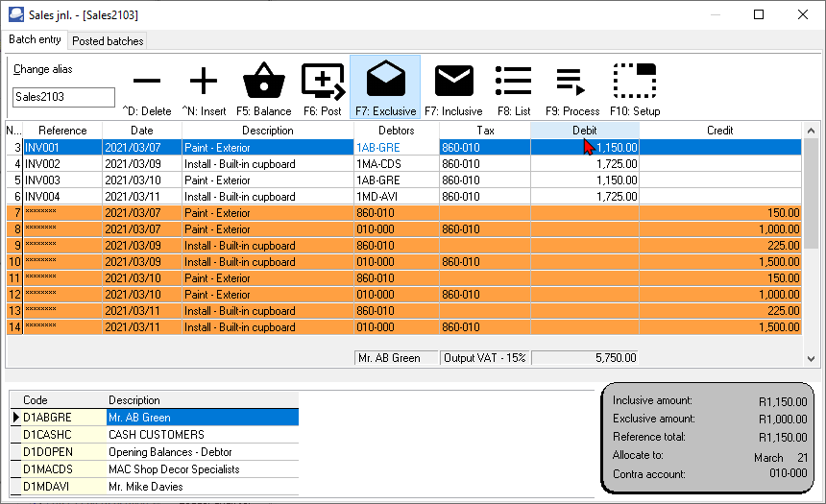Image resolution: width=826 pixels, height=504 pixels.
Task: Select the INV002 reference cell
Action: (x=62, y=164)
